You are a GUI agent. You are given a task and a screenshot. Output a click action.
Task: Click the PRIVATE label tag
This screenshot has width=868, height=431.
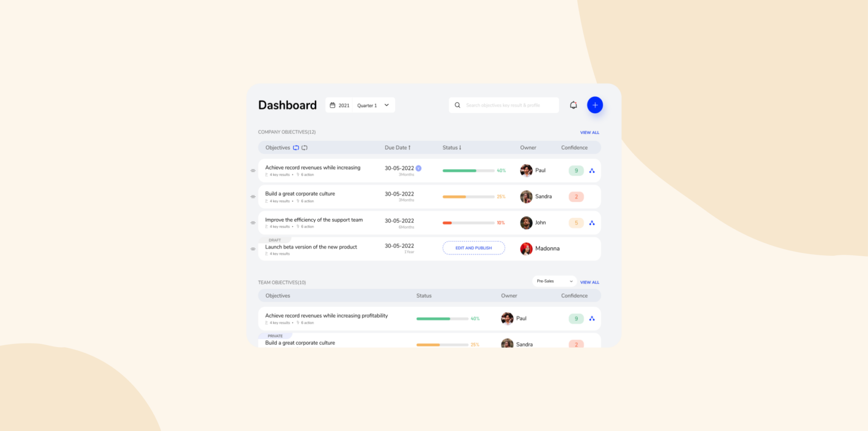pos(275,336)
